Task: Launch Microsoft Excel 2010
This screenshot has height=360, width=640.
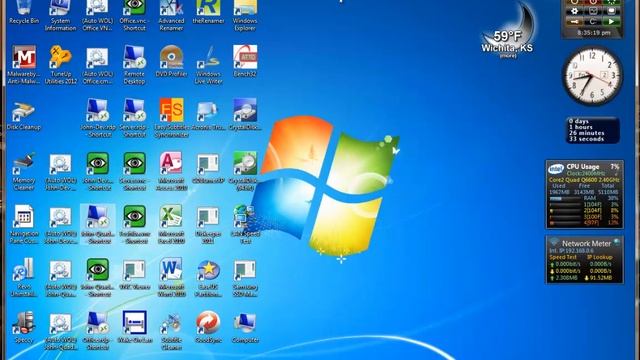Action: (171, 224)
